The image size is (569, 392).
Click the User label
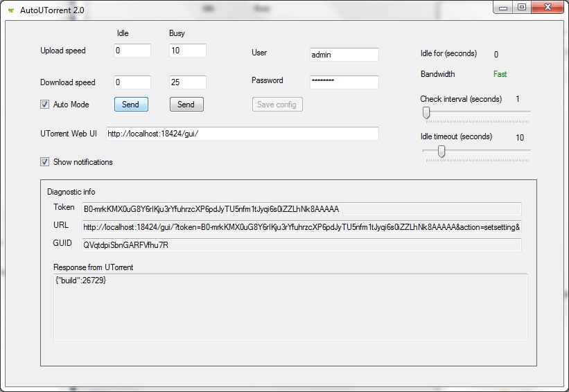point(259,53)
